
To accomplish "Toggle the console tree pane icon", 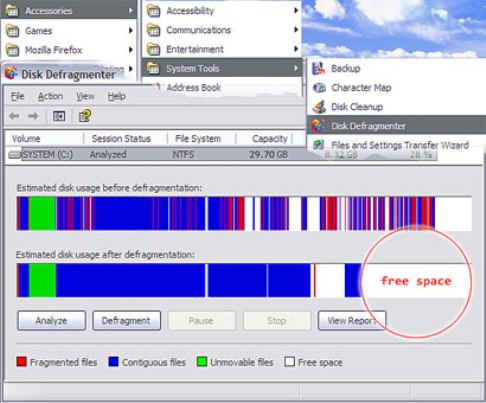I will click(x=59, y=116).
